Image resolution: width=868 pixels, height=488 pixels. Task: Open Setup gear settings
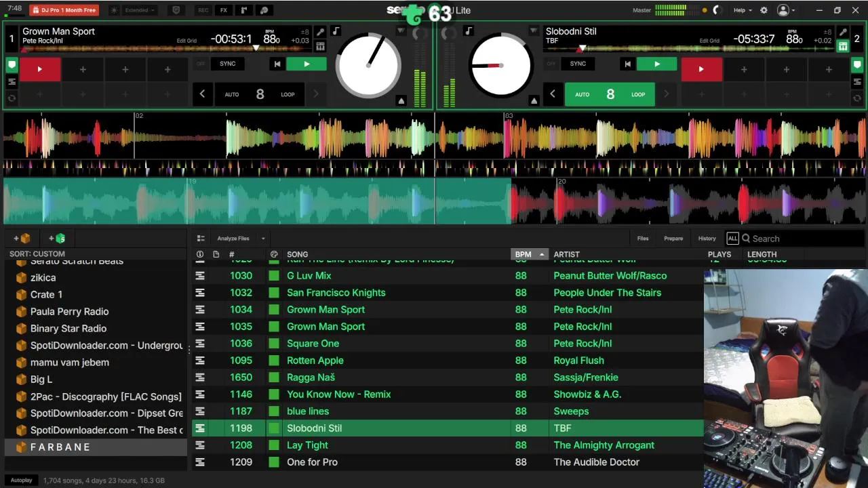(764, 10)
